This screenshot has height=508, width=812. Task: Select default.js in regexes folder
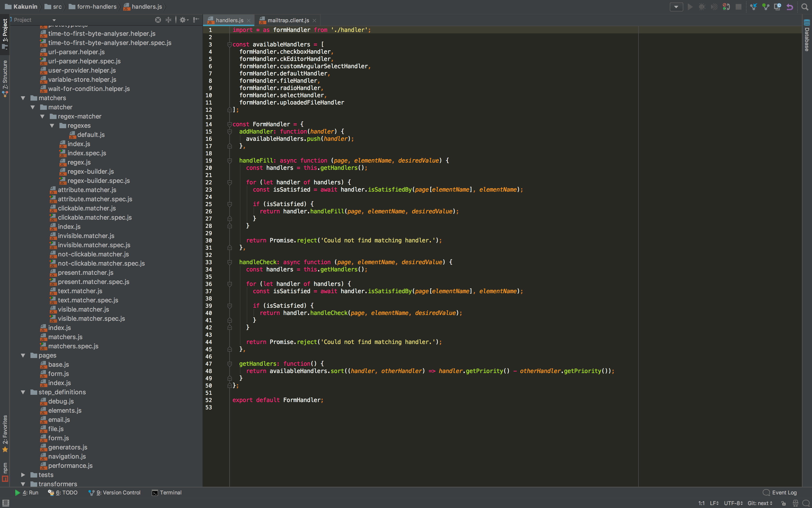(x=87, y=135)
